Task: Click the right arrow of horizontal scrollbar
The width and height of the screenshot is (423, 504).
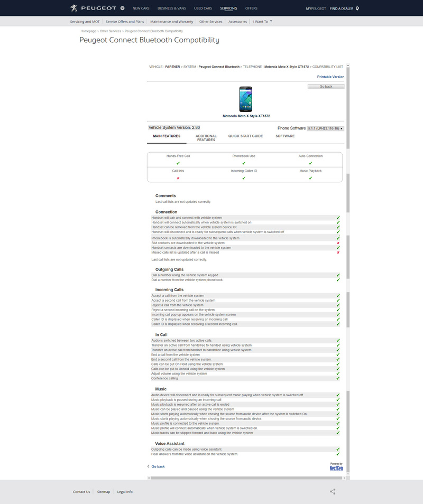Action: (x=344, y=478)
